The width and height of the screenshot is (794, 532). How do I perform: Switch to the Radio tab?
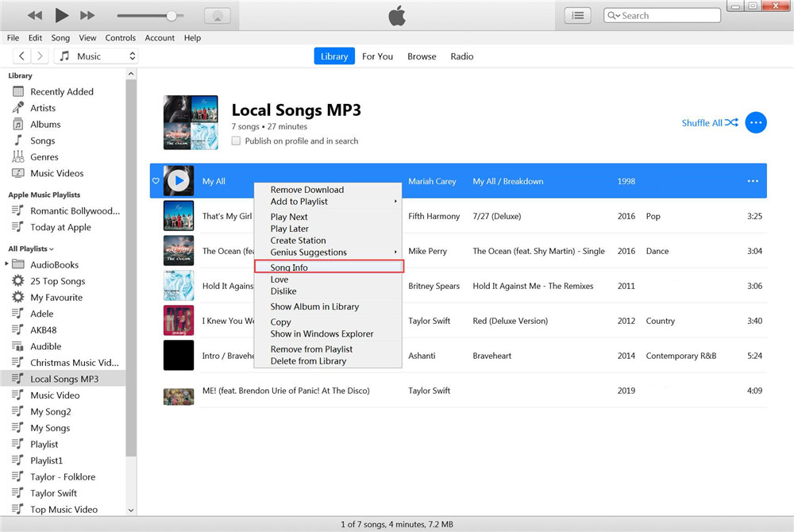coord(462,56)
